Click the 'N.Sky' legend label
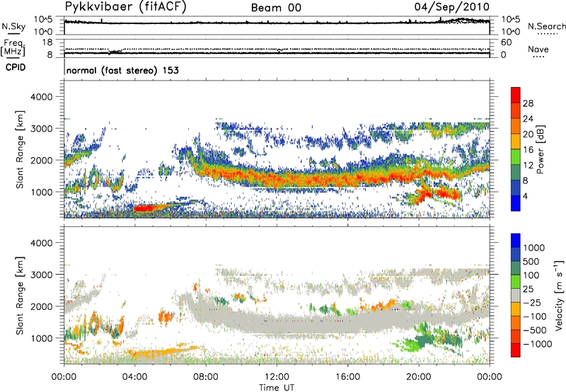Viewport: 566px width, 392px height. pos(13,26)
